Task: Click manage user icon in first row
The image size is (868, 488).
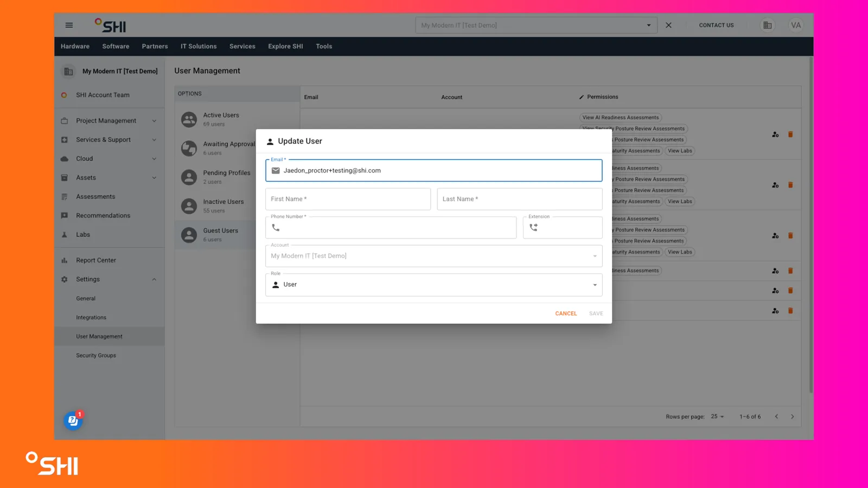Action: tap(775, 134)
